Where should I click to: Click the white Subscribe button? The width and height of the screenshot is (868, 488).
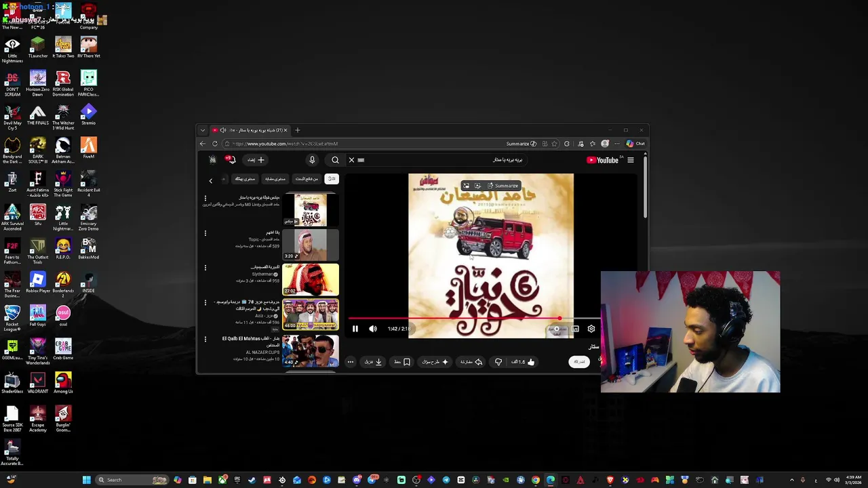pyautogui.click(x=578, y=362)
